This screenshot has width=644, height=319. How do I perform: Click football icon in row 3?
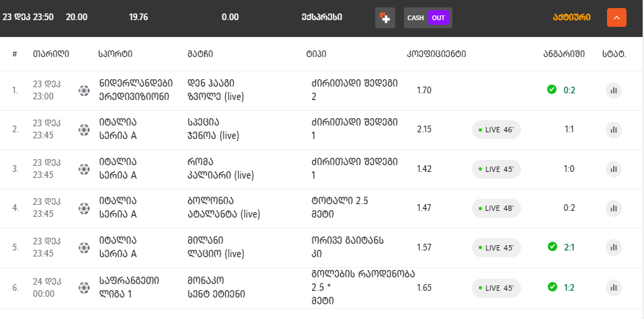84,169
